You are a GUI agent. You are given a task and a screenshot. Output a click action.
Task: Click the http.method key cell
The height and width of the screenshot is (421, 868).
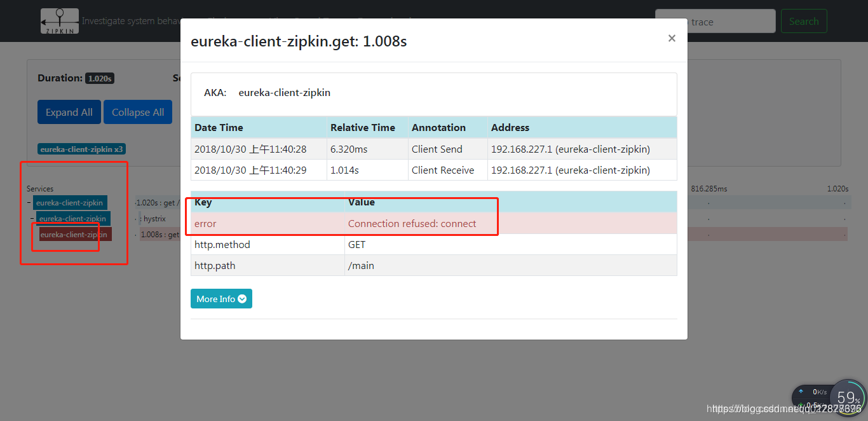point(268,244)
